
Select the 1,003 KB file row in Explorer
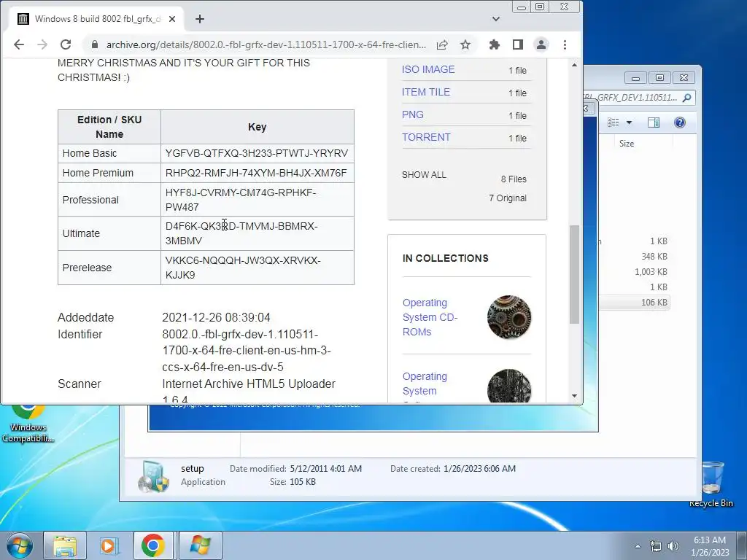635,272
